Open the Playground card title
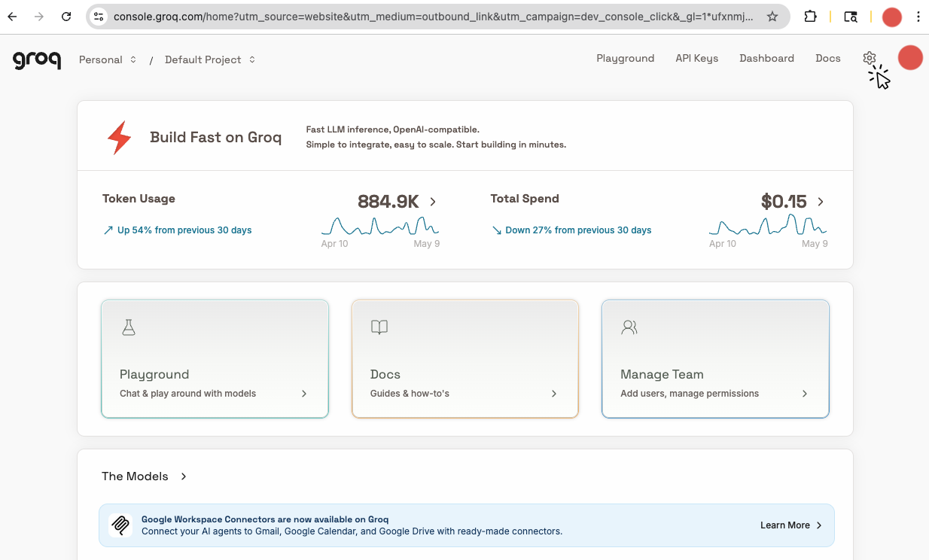The height and width of the screenshot is (560, 929). click(154, 374)
